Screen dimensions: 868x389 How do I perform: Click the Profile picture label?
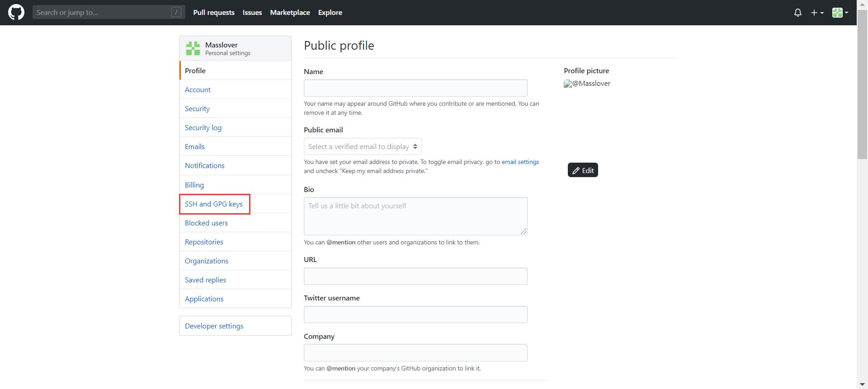click(x=586, y=70)
